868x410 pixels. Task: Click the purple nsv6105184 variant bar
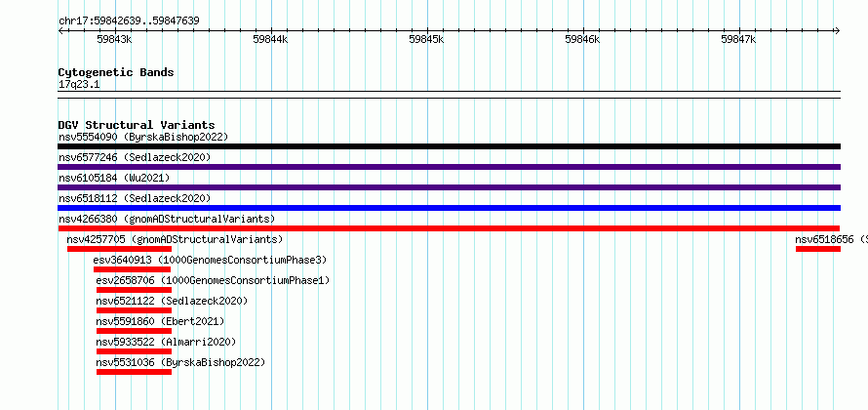click(x=449, y=187)
